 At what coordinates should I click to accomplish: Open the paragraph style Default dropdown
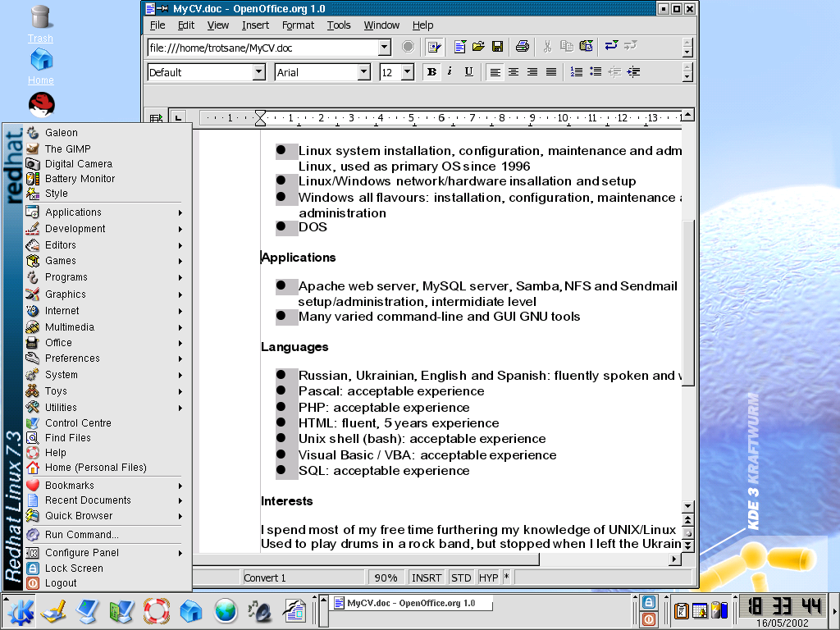[x=258, y=72]
